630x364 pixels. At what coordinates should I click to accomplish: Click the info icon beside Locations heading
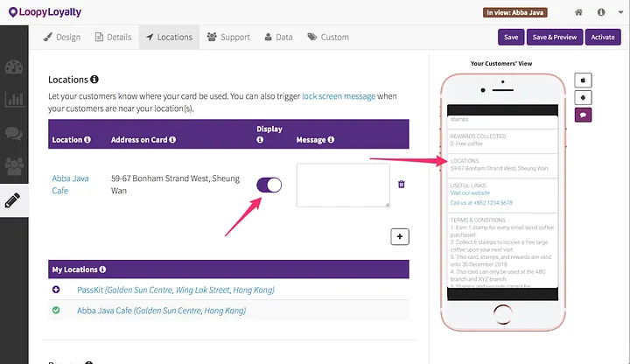point(94,79)
